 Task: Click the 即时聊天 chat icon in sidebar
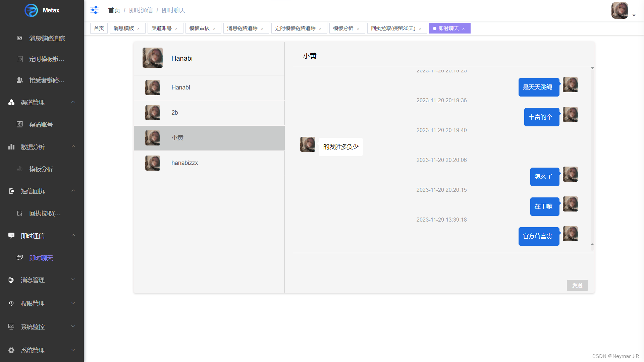20,258
